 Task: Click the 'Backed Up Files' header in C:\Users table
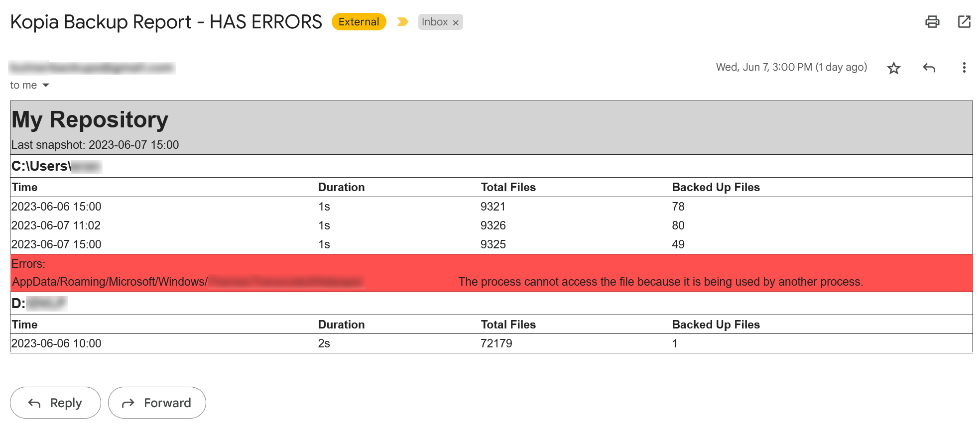click(716, 187)
